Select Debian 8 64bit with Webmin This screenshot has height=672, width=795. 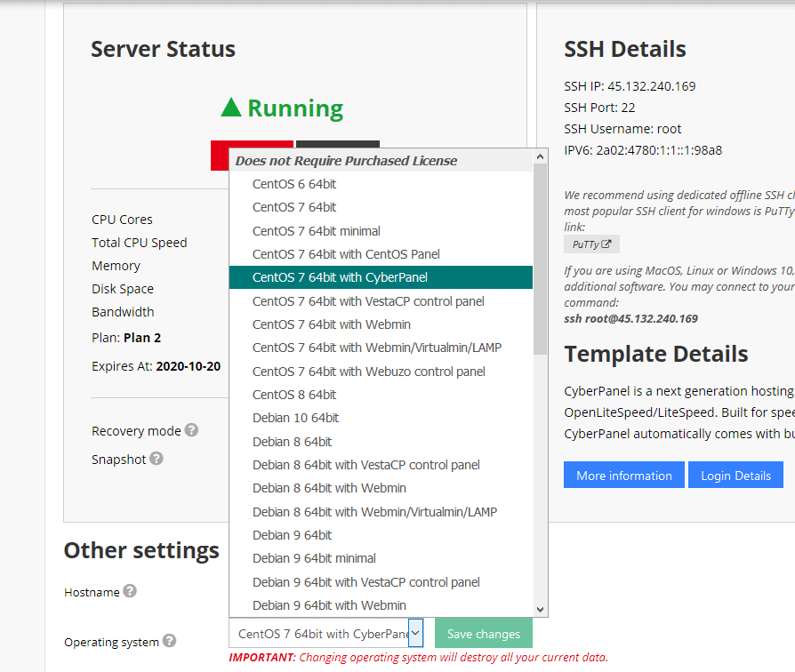point(381,488)
